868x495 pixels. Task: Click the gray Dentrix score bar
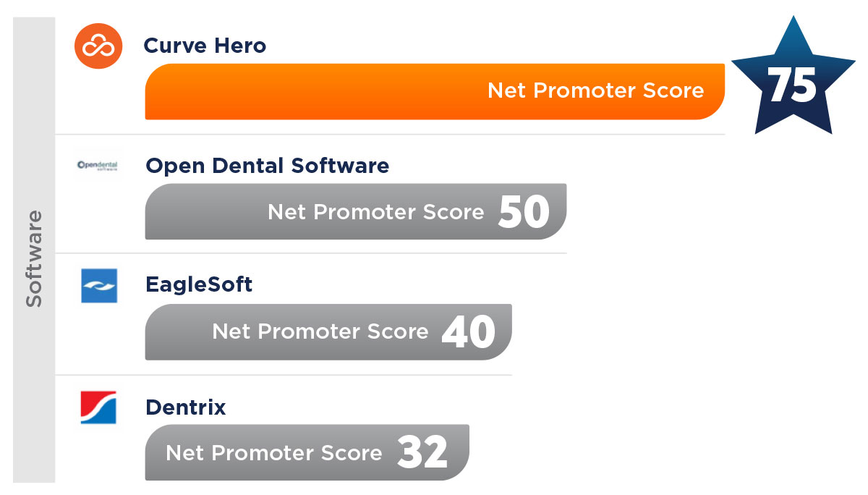tap(307, 452)
